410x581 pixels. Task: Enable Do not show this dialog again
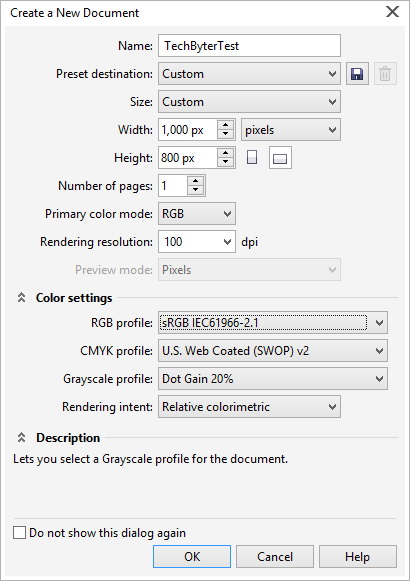[19, 533]
